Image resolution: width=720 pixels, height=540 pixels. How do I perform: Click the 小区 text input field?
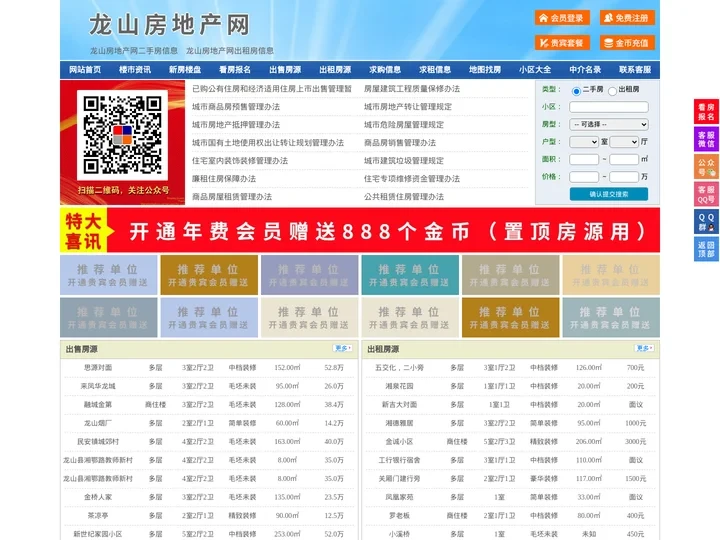tap(609, 107)
